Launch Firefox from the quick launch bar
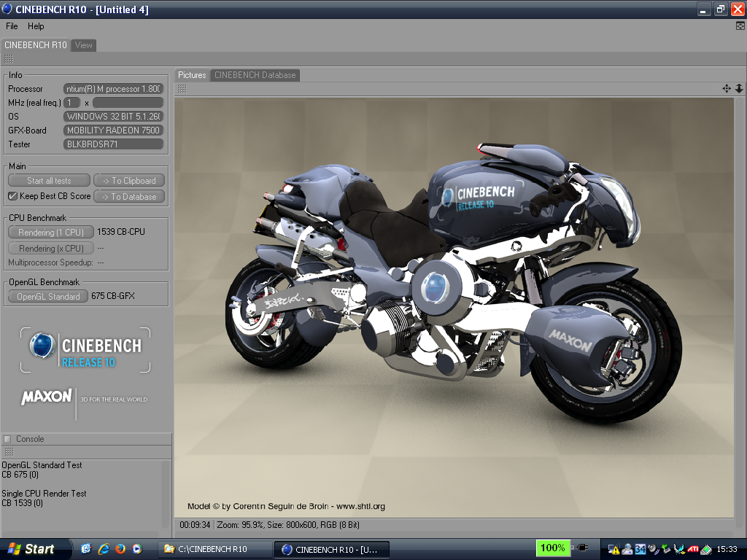 pos(120,549)
